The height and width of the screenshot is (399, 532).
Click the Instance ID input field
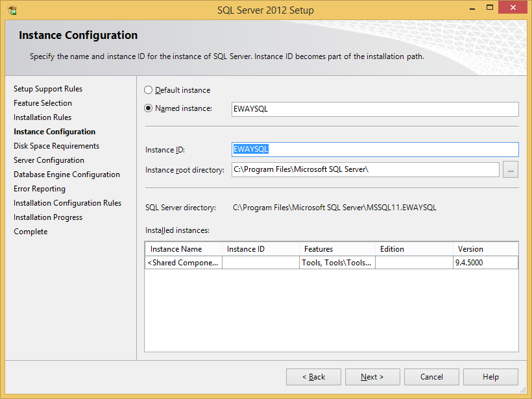(x=375, y=149)
